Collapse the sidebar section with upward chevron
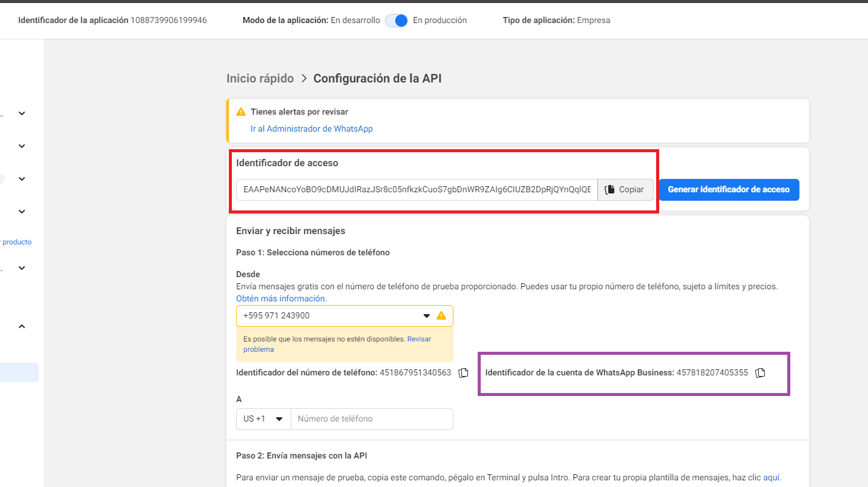The image size is (868, 487). pyautogui.click(x=22, y=326)
